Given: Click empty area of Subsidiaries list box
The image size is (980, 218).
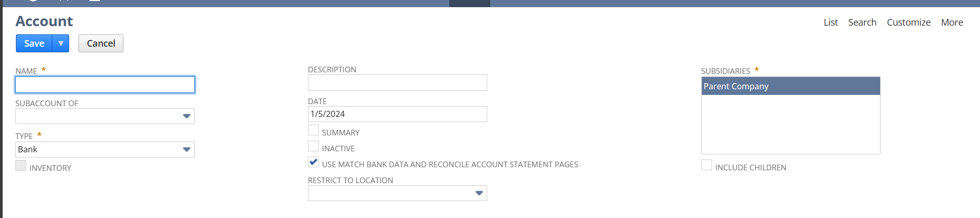Looking at the screenshot, I should (x=790, y=126).
